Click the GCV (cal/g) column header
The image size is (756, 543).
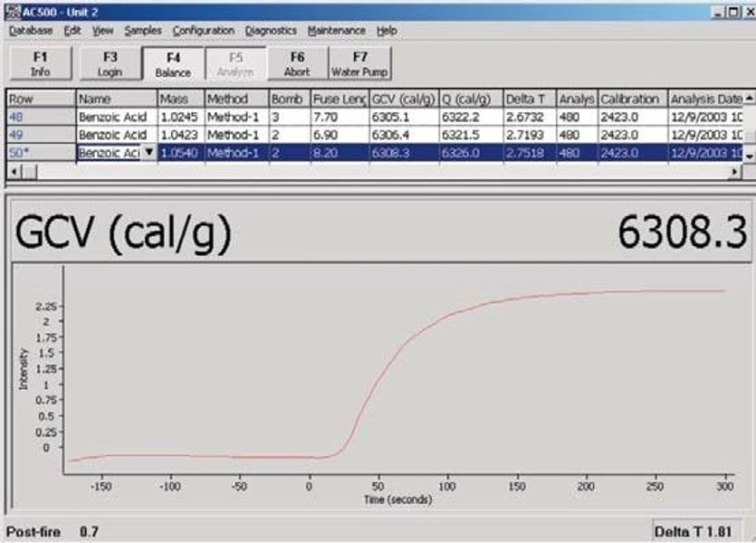tap(399, 98)
